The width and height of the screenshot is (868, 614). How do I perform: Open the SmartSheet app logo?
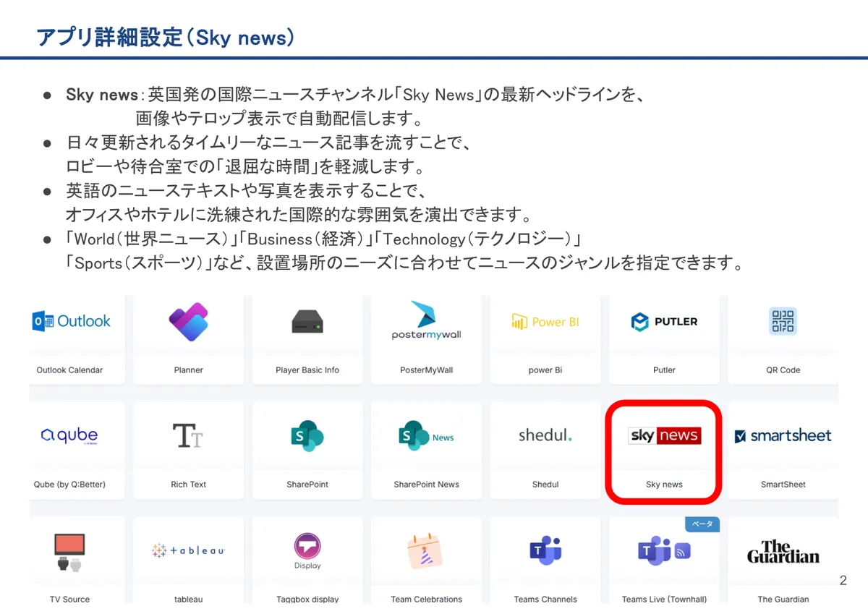point(783,435)
